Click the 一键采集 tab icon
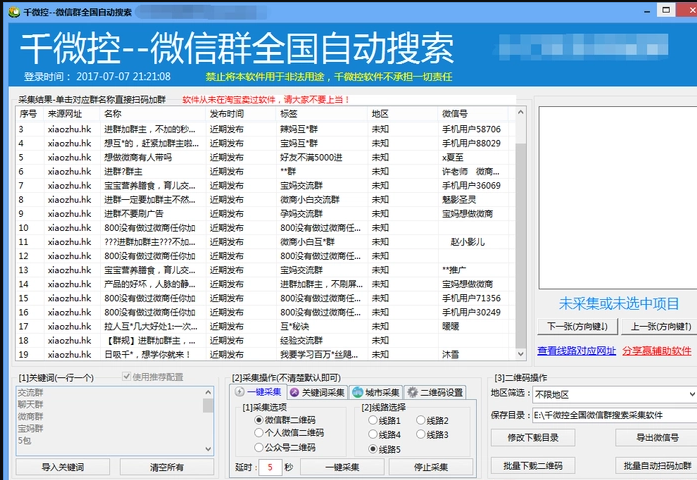 tap(241, 393)
